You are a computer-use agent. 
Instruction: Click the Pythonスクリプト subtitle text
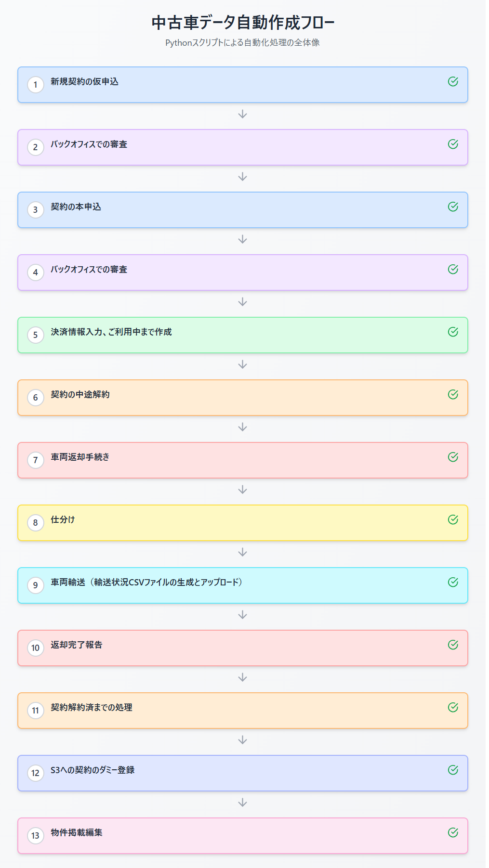coord(243,42)
